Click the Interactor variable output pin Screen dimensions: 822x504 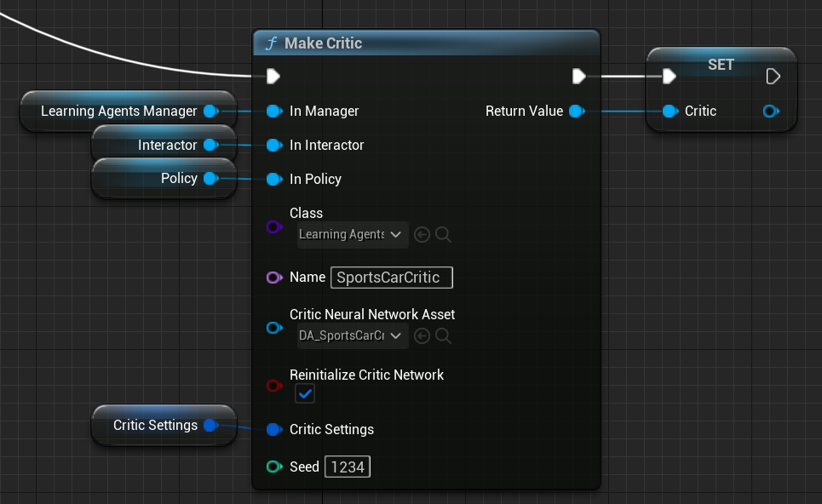pos(210,145)
